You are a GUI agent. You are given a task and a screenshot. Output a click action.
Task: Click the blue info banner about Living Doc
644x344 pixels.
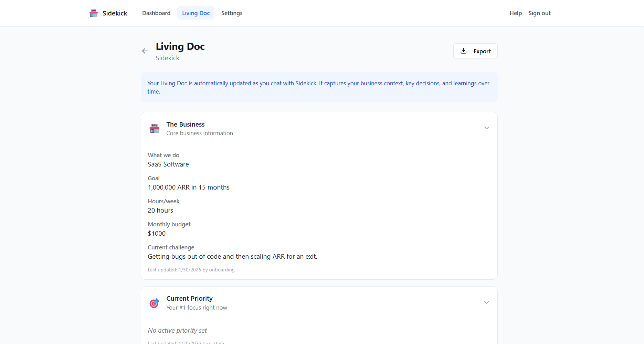point(319,87)
